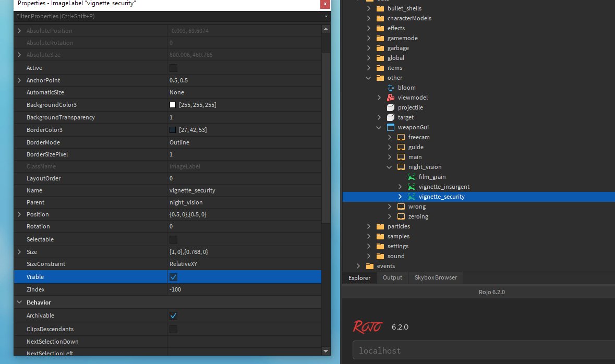Viewport: 615px width, 364px height.
Task: Select the vignette_insurgent ImageLabel icon
Action: [x=412, y=187]
